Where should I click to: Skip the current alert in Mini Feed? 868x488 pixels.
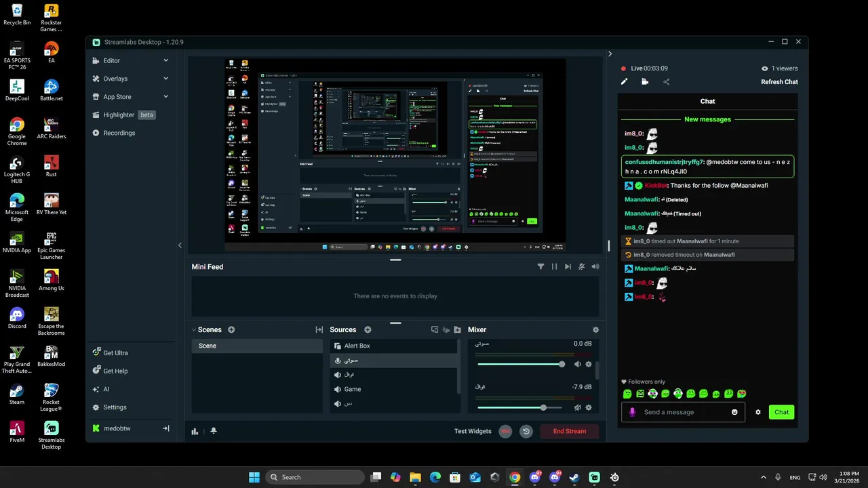coord(568,267)
